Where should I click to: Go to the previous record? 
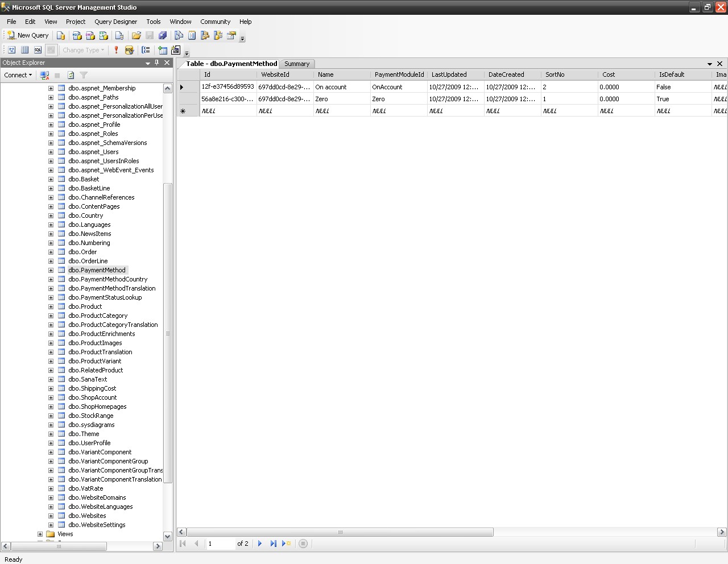click(196, 544)
